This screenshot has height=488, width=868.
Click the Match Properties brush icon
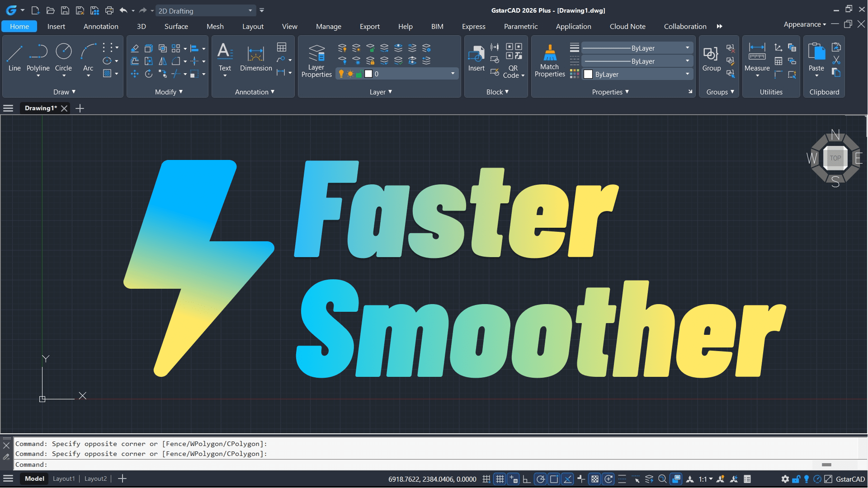(x=550, y=53)
